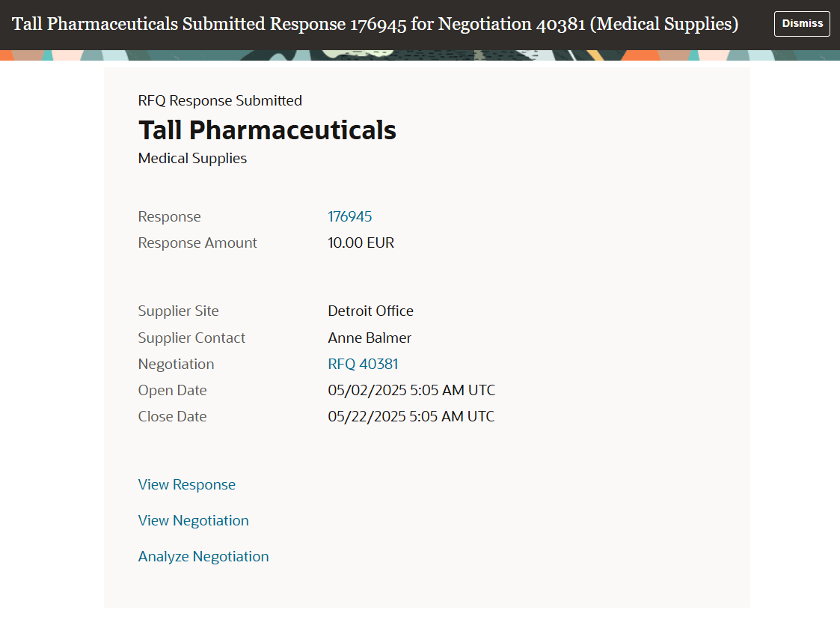Image resolution: width=840 pixels, height=625 pixels.
Task: Click the Detroit Office supplier site value
Action: (x=370, y=311)
